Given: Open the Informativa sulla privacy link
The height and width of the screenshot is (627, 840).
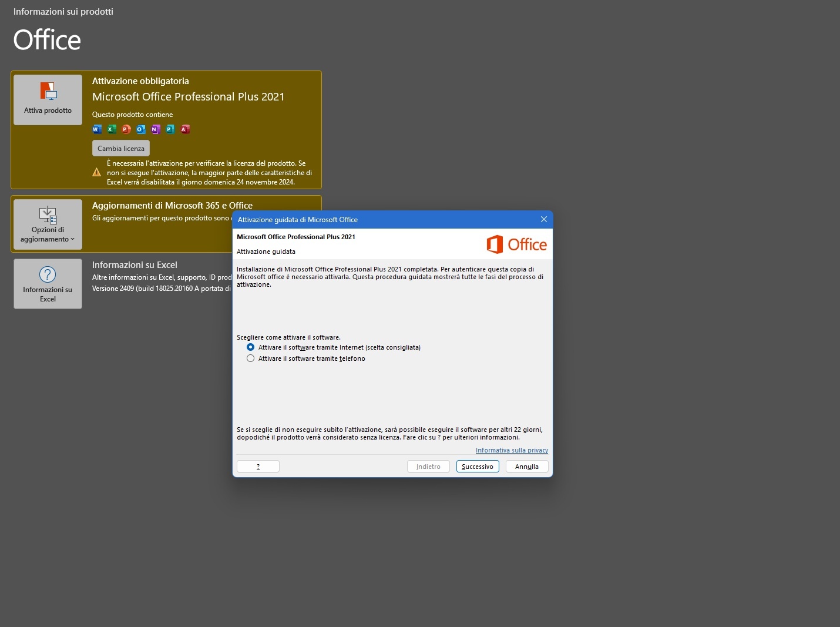Looking at the screenshot, I should pos(512,450).
